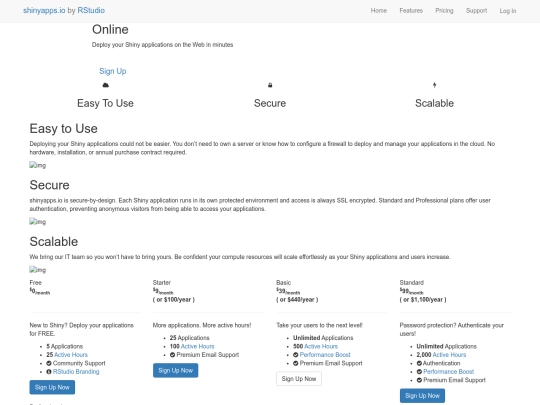Click 'Unlimited Applications' in Basic plan

(323, 338)
